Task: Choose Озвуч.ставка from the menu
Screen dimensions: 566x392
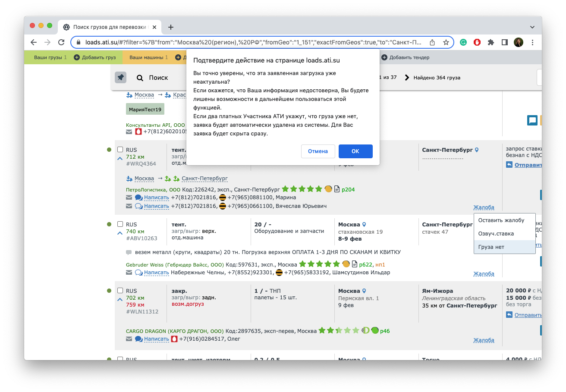Action: (x=504, y=234)
